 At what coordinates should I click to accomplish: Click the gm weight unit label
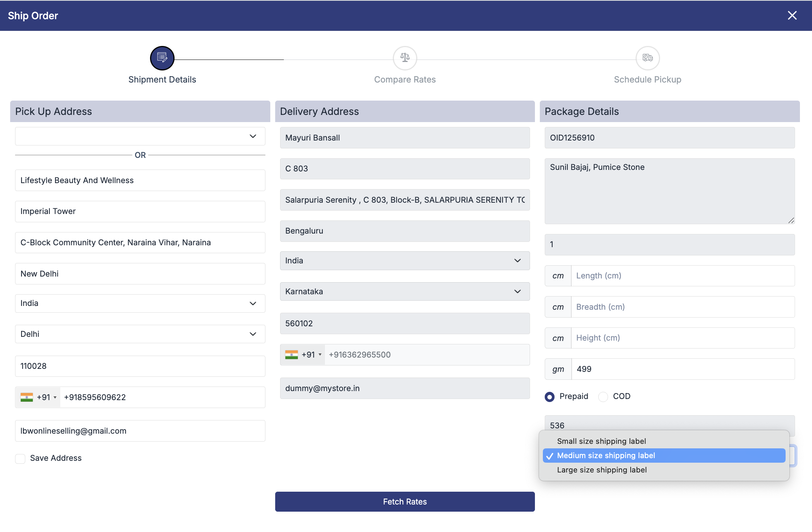point(558,369)
